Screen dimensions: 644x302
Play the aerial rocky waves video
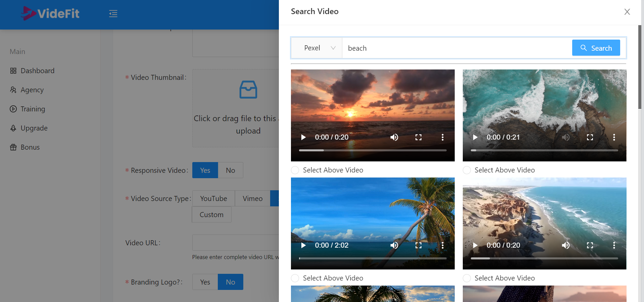(475, 137)
